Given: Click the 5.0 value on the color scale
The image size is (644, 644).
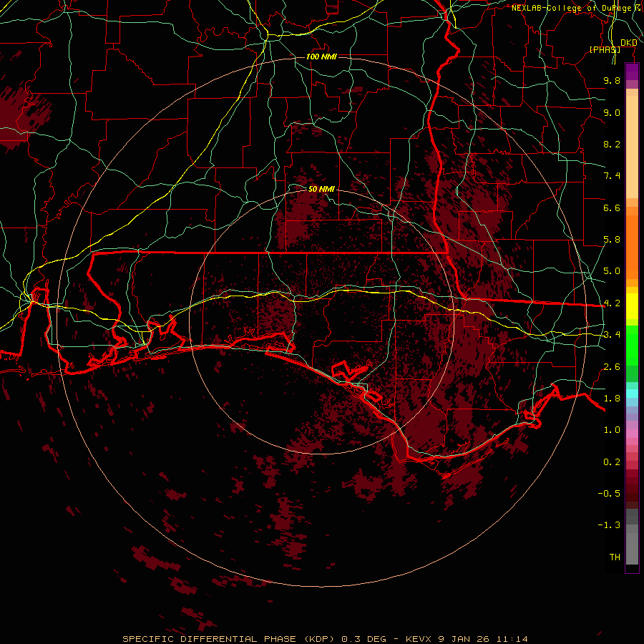Looking at the screenshot, I should [x=612, y=271].
